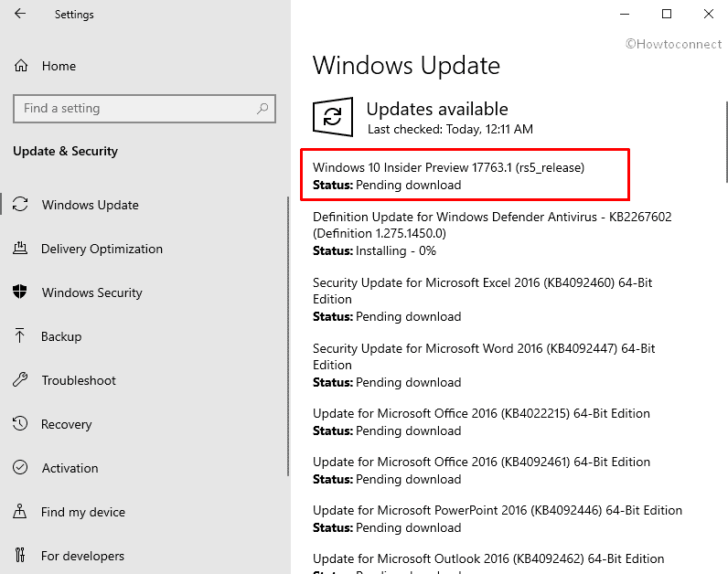Click Pending download status under PowerPoint update
Image resolution: width=728 pixels, height=574 pixels.
(387, 527)
